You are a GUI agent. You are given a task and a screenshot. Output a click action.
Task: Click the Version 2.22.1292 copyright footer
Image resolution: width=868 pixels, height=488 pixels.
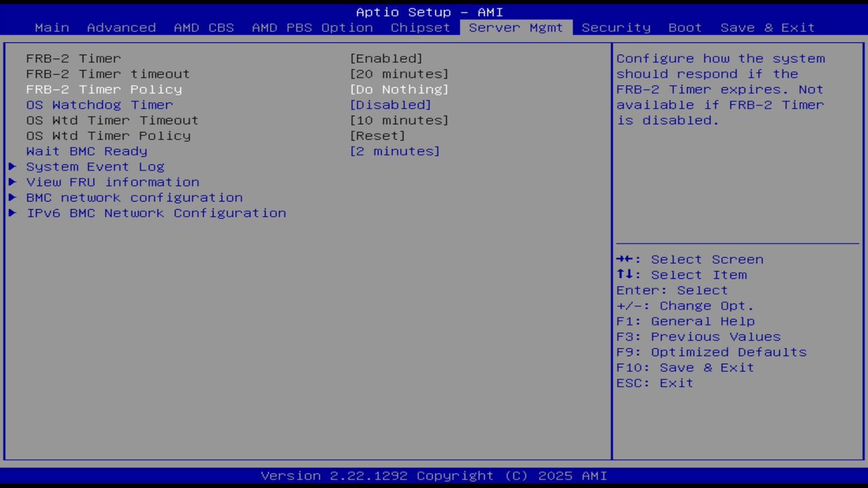[434, 476]
